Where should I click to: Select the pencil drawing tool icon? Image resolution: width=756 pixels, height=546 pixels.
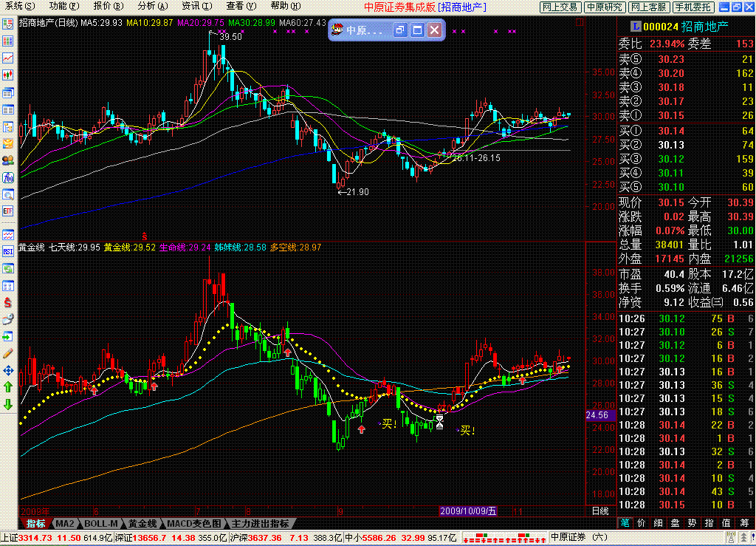tap(7, 354)
